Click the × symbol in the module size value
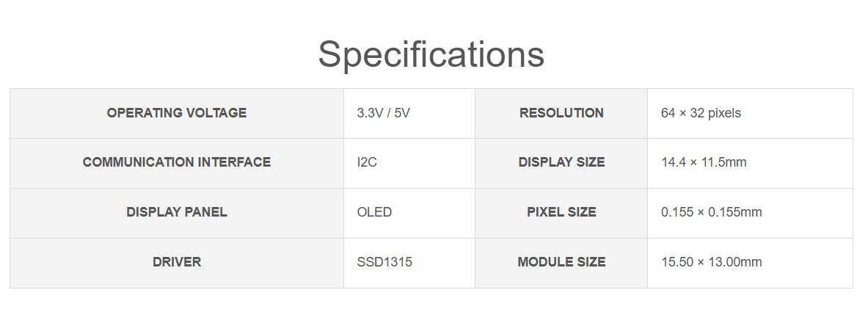This screenshot has width=868, height=323. (701, 262)
